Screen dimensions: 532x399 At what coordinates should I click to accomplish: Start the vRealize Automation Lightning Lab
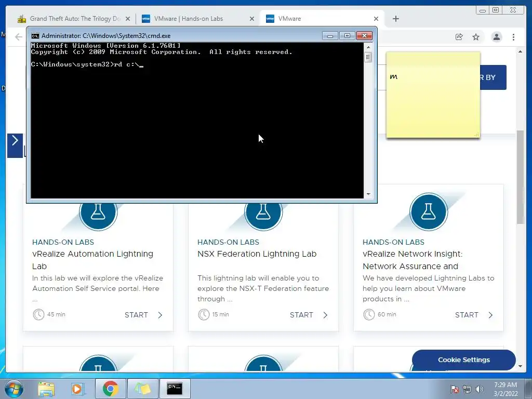(x=136, y=315)
